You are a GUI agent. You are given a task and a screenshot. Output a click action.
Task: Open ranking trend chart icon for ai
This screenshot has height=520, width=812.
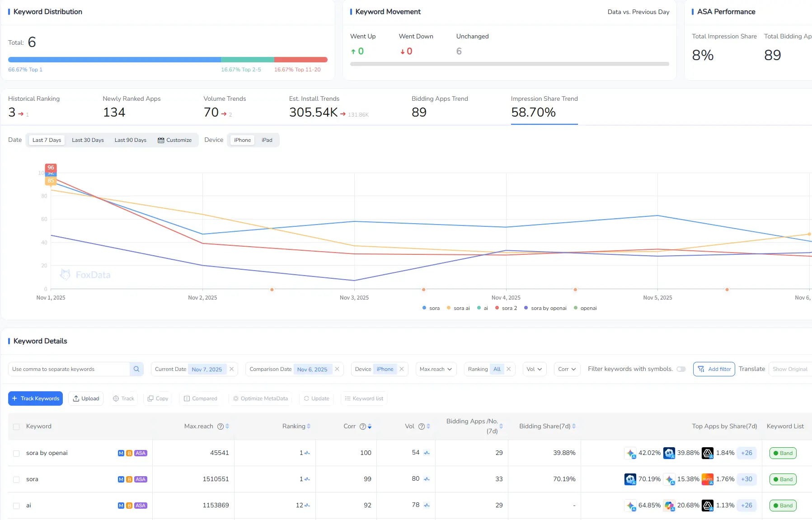[x=307, y=506]
